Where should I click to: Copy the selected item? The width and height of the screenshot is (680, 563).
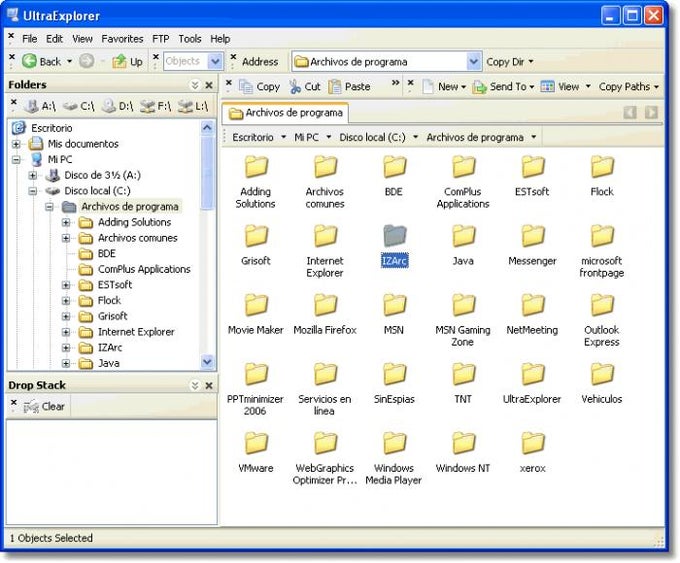pyautogui.click(x=259, y=87)
